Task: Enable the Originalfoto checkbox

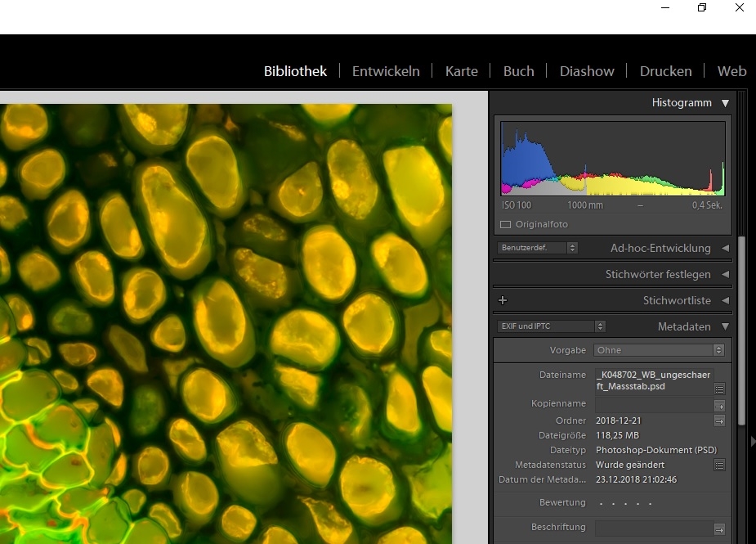Action: click(x=505, y=224)
